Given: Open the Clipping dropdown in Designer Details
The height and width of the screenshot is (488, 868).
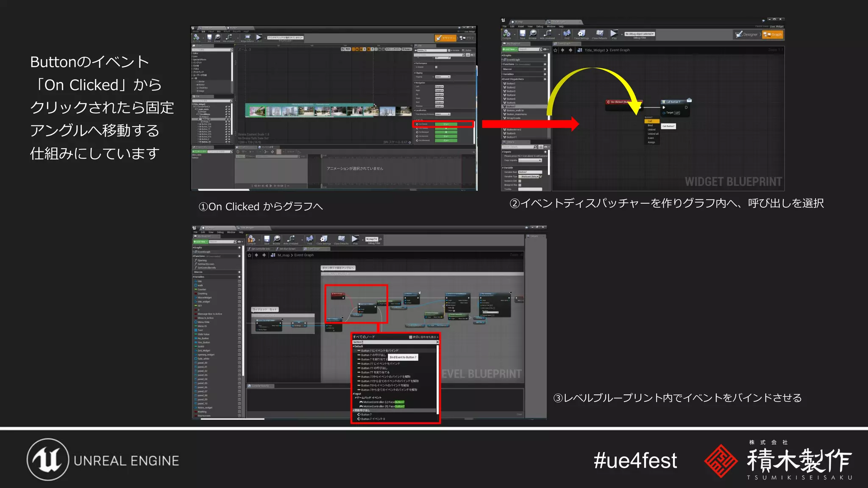Looking at the screenshot, I should (443, 77).
